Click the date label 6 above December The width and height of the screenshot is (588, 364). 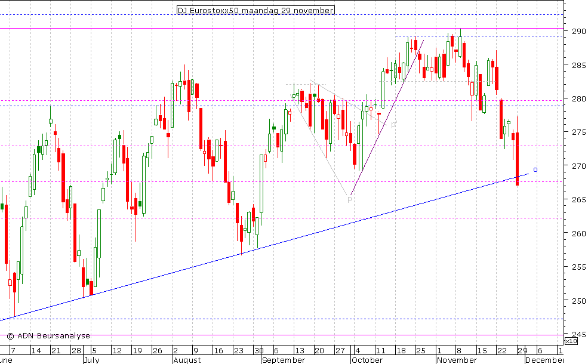click(540, 350)
